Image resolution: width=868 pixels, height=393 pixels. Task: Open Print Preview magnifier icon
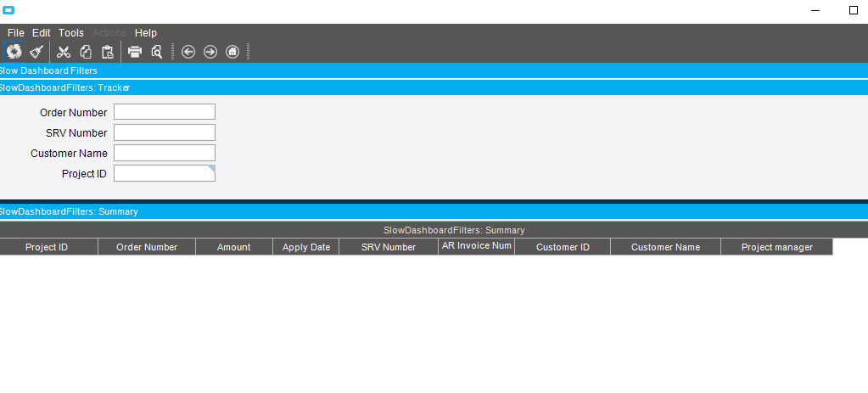tap(157, 52)
